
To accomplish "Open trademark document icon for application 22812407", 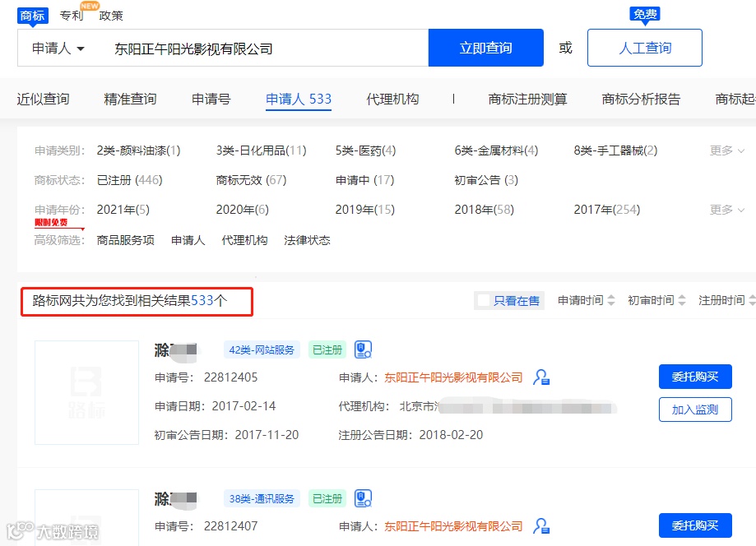I will tap(363, 498).
